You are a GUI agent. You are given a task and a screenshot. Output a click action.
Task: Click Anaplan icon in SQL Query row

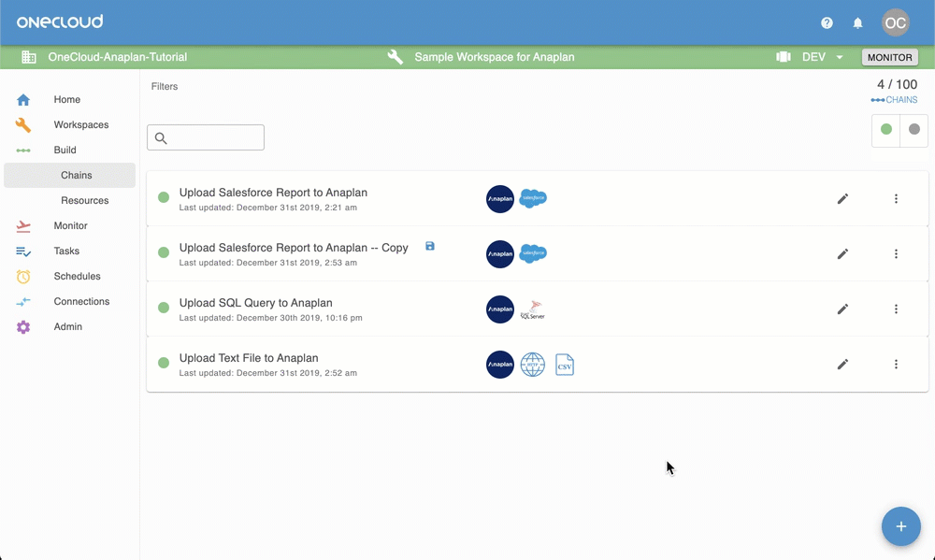tap(499, 309)
